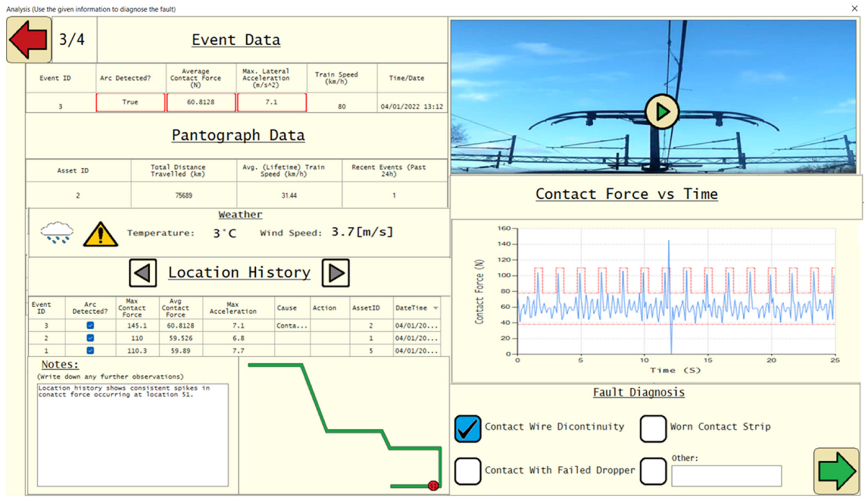Click red location marker 51 on track map
The image size is (868, 502).
[x=433, y=485]
